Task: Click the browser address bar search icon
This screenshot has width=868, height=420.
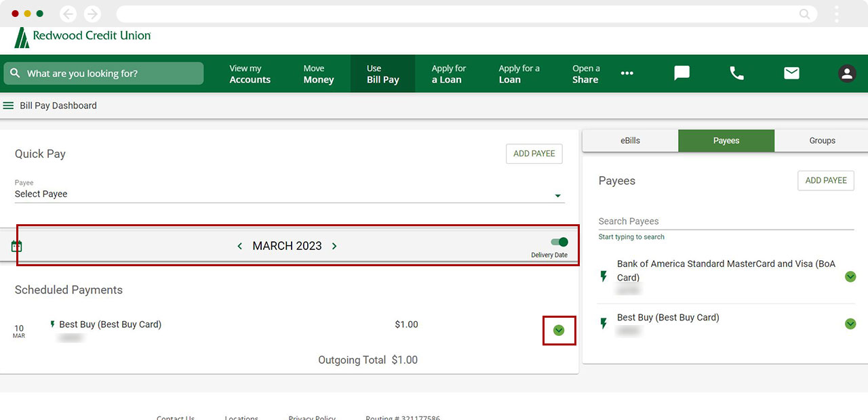Action: pos(804,14)
